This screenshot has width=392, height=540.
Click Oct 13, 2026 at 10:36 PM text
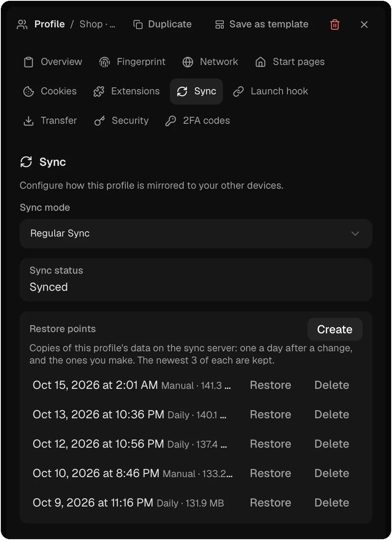click(98, 415)
